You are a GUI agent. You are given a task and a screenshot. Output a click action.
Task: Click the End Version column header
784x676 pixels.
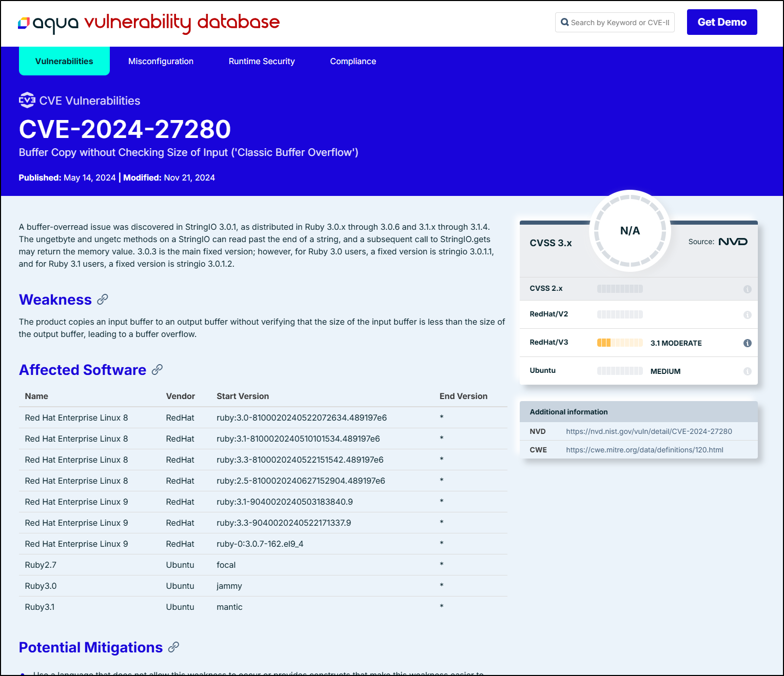click(x=463, y=396)
